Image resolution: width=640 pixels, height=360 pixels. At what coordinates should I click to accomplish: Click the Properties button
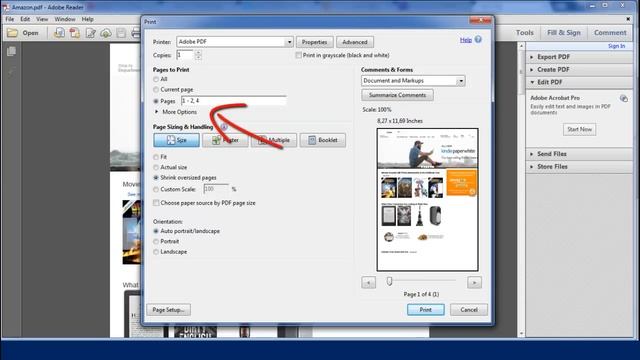(314, 42)
